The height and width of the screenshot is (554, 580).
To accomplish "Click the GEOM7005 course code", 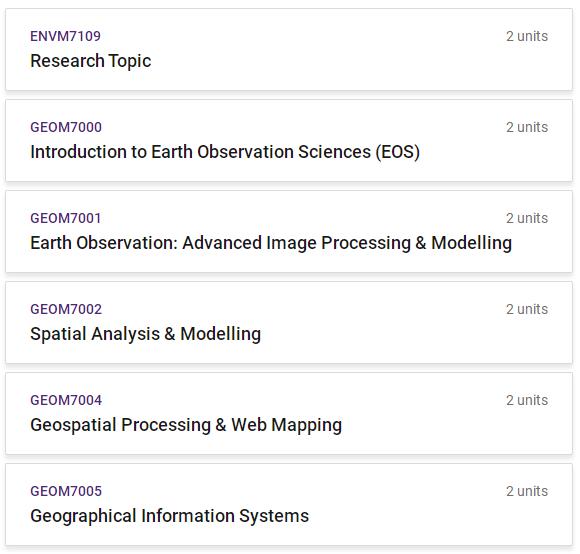I will point(66,491).
